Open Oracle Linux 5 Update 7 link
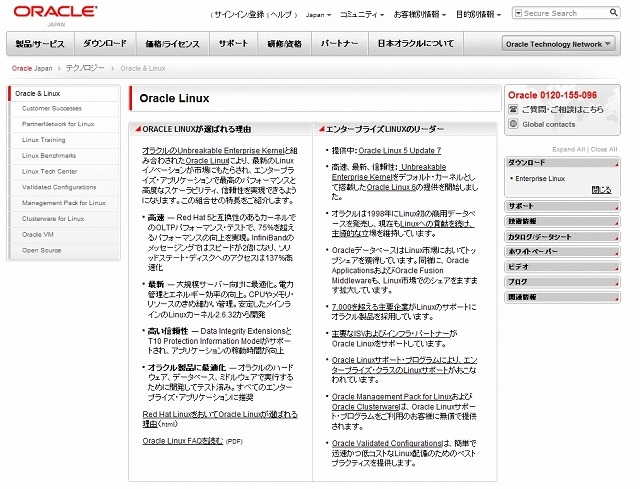The image size is (640, 489). click(400, 151)
